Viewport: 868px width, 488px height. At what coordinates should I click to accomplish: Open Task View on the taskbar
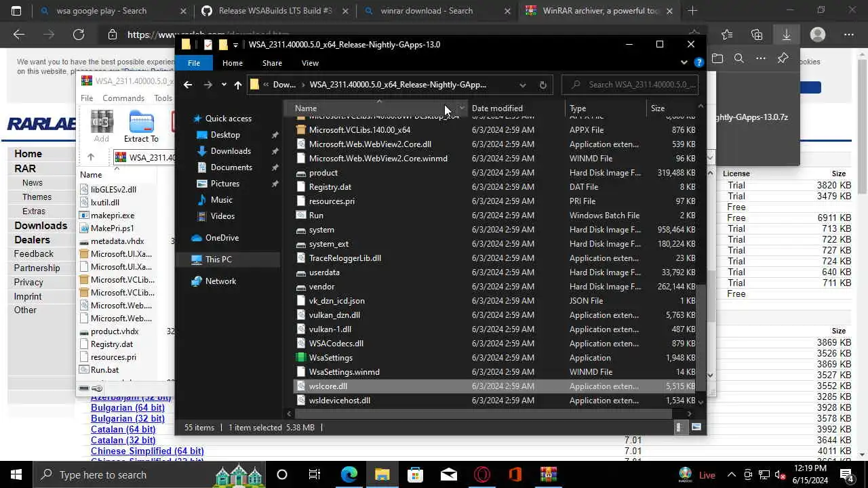315,474
